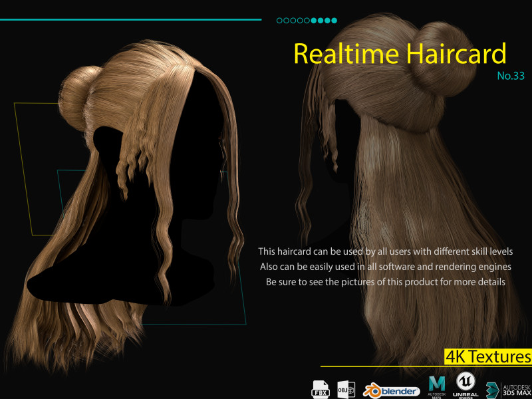This screenshot has width=532, height=399.
Task: Select the last filled teal dot
Action: (334, 21)
